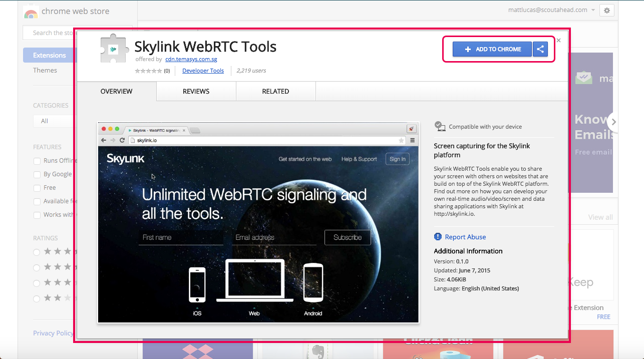Share the extension using the share icon
This screenshot has height=359, width=644.
click(540, 49)
